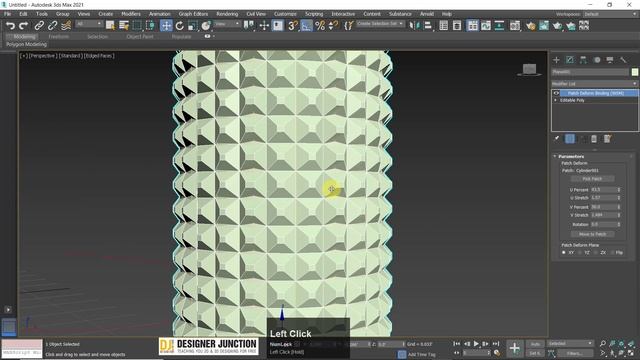Screen dimensions: 640x360
Task: Activate the Select and Scale tool
Action: click(x=193, y=26)
